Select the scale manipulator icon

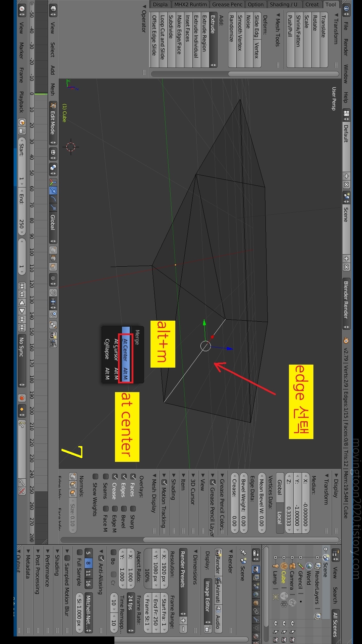(53, 207)
